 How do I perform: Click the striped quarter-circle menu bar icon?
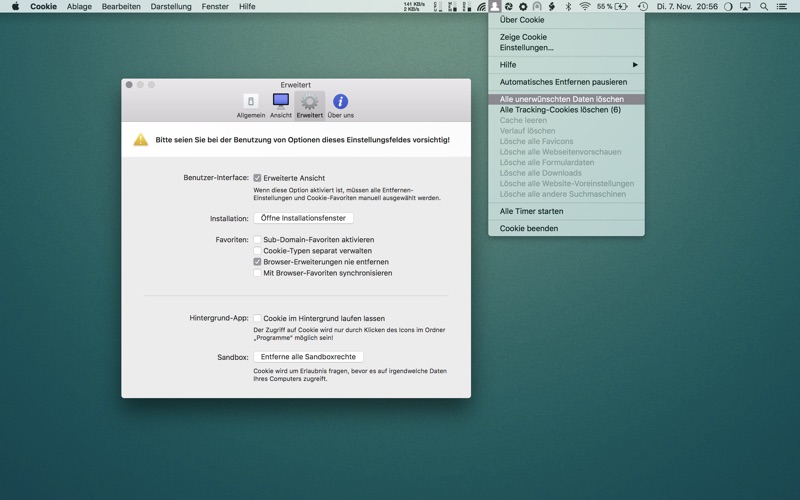(481, 6)
